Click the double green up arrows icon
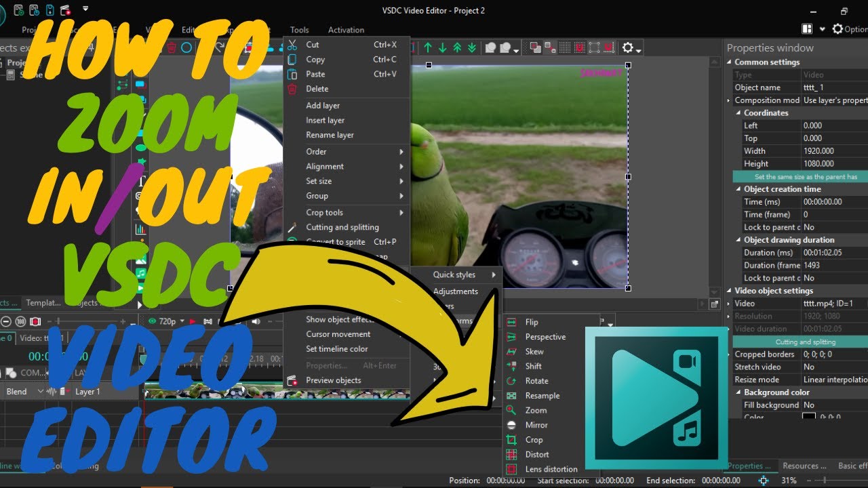Image resolution: width=868 pixels, height=488 pixels. pyautogui.click(x=458, y=47)
